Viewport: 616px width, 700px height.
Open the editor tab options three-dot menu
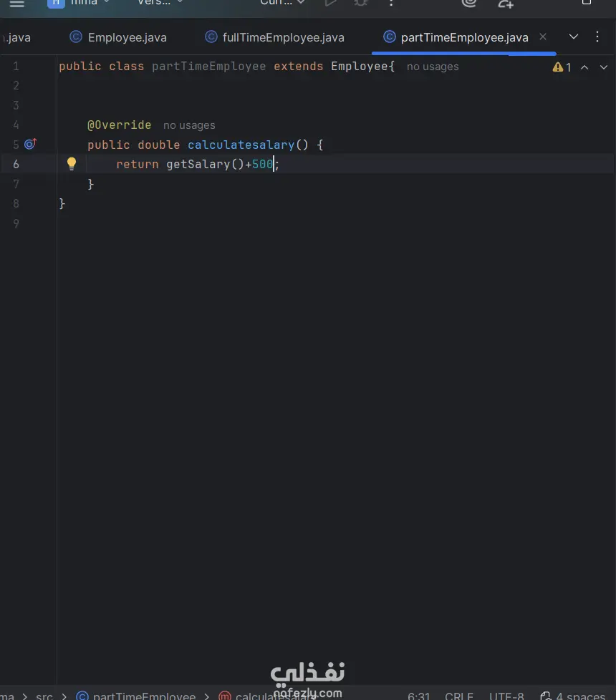[597, 37]
